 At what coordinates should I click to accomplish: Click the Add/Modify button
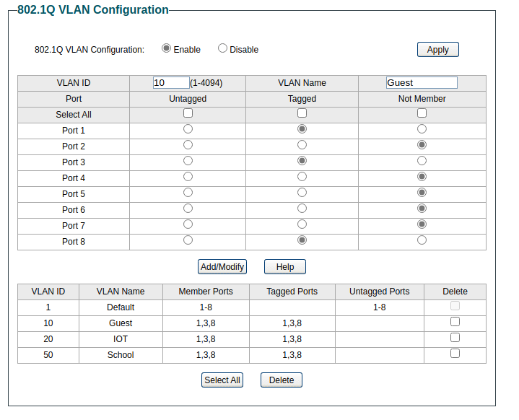pos(222,267)
